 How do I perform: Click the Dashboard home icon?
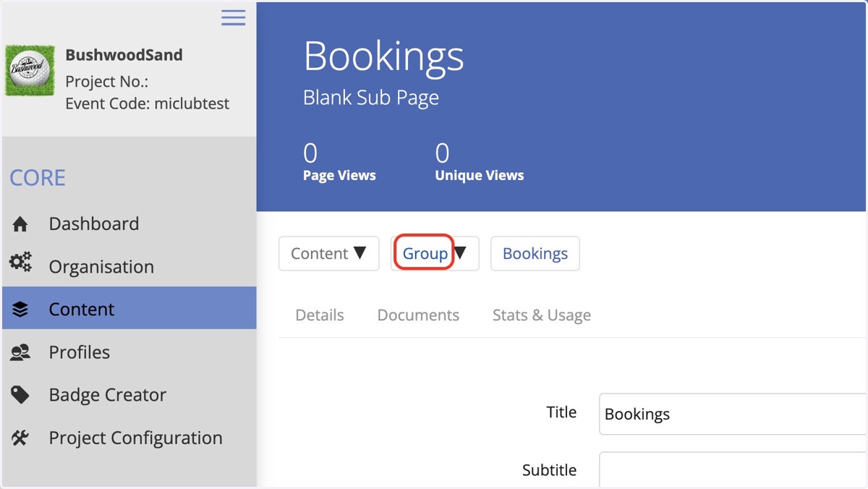20,224
